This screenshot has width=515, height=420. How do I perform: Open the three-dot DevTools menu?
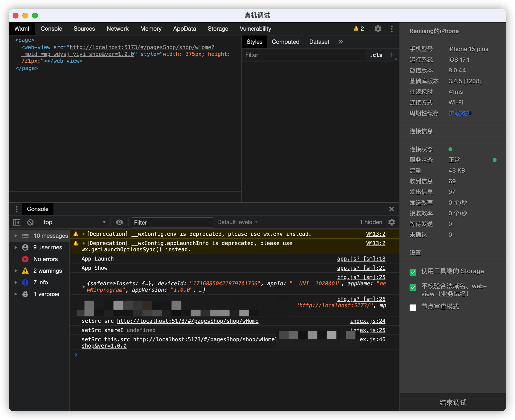pyautogui.click(x=392, y=29)
